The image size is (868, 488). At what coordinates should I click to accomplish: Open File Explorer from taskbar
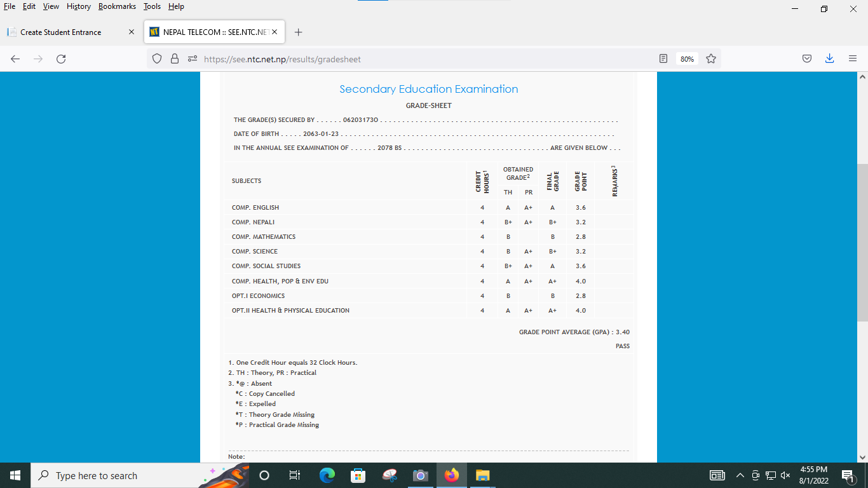pos(483,475)
